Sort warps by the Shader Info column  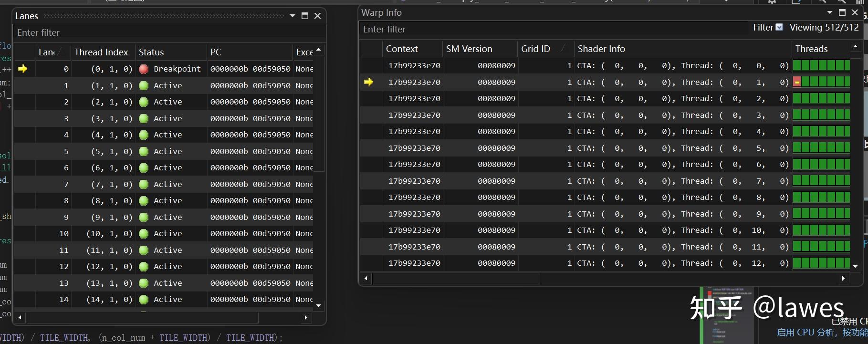(x=601, y=49)
